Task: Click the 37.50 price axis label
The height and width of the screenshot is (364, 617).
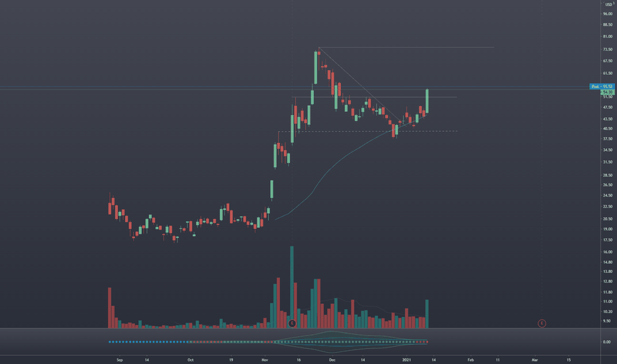Action: [608, 138]
